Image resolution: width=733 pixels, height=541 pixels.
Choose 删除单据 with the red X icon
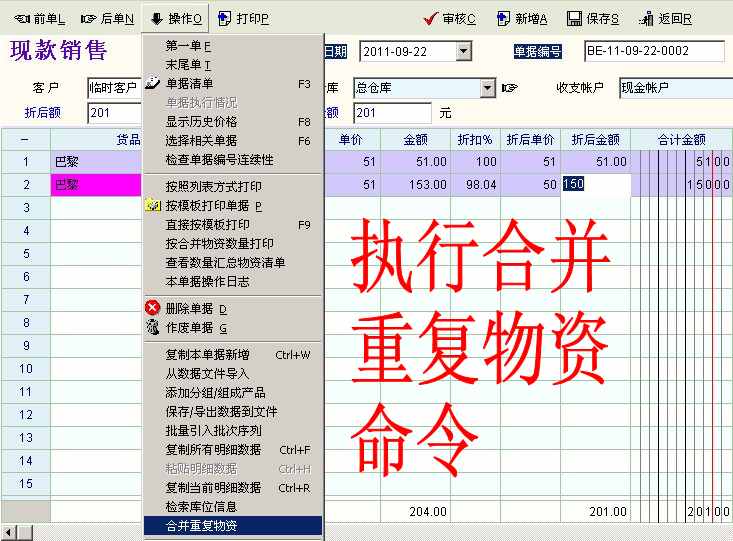pos(153,309)
